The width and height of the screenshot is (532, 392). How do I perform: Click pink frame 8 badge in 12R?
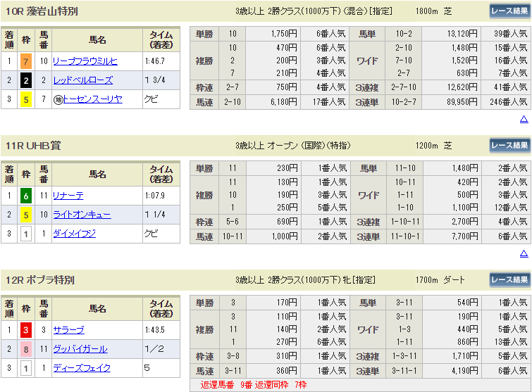point(26,349)
